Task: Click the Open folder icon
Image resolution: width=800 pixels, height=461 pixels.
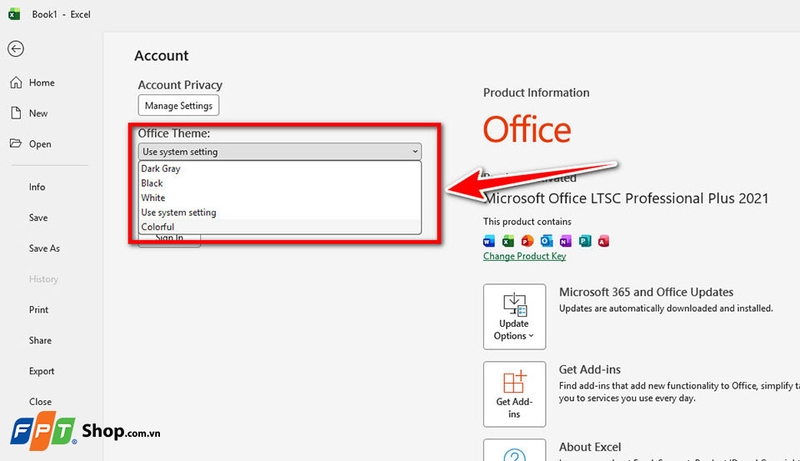Action: [16, 143]
